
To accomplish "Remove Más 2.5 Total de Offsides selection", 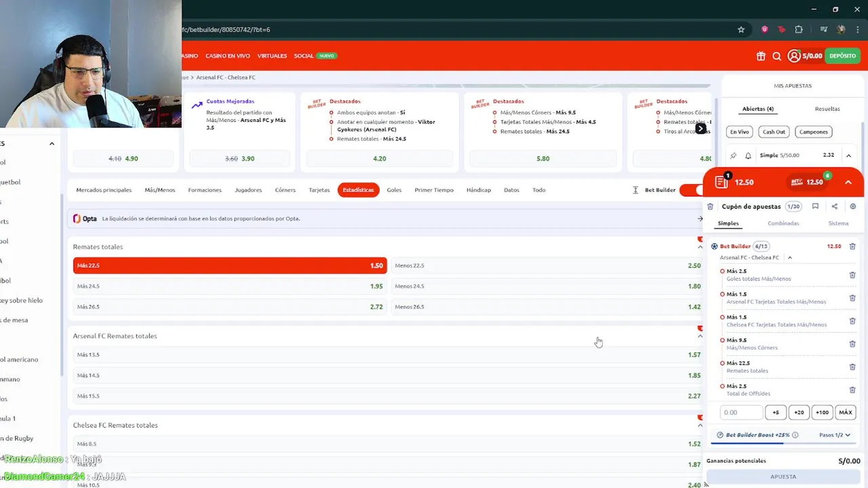I will click(852, 390).
